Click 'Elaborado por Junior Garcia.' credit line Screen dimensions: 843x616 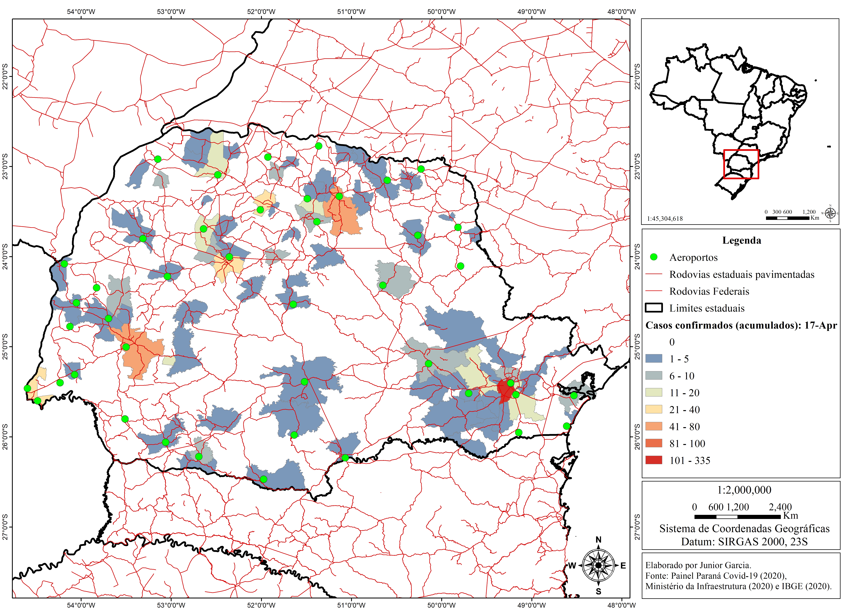pos(698,565)
